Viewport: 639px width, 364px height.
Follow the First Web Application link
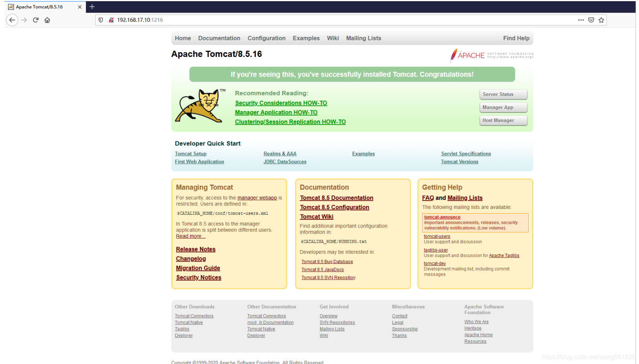tap(200, 161)
